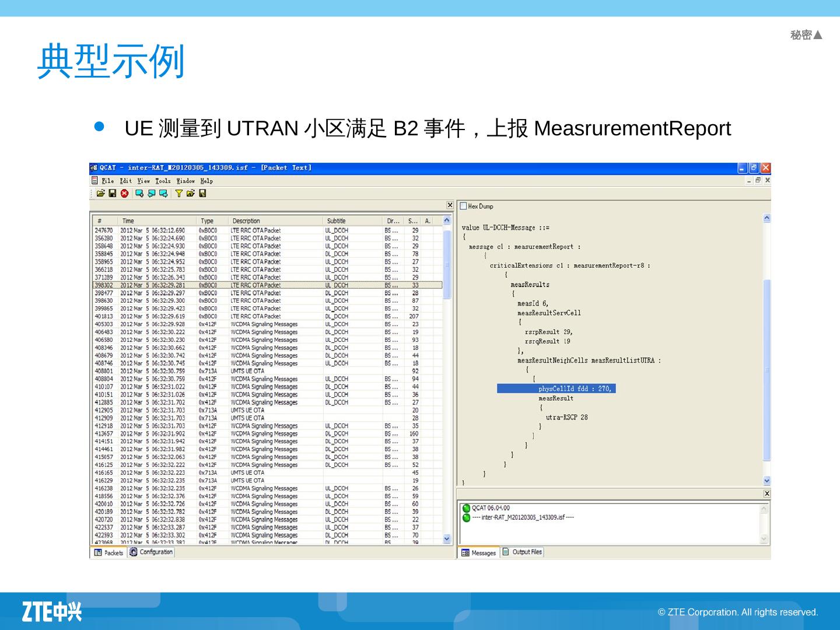Click the first floppy disk save icon
The image size is (840, 630).
[113, 194]
